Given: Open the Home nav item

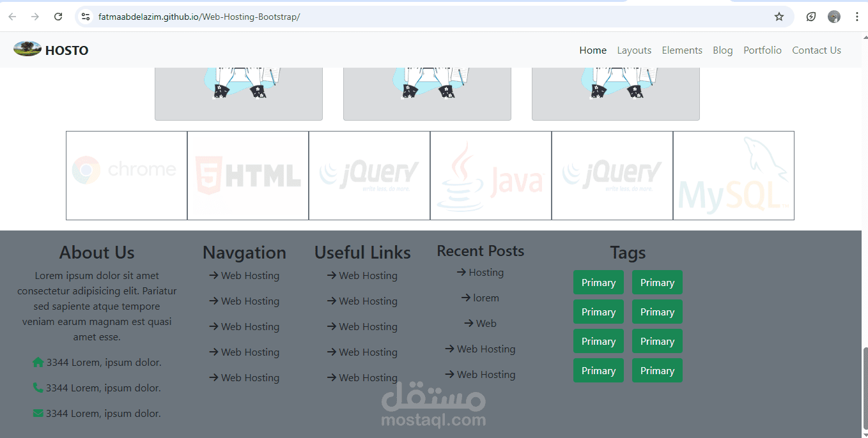Looking at the screenshot, I should (593, 50).
